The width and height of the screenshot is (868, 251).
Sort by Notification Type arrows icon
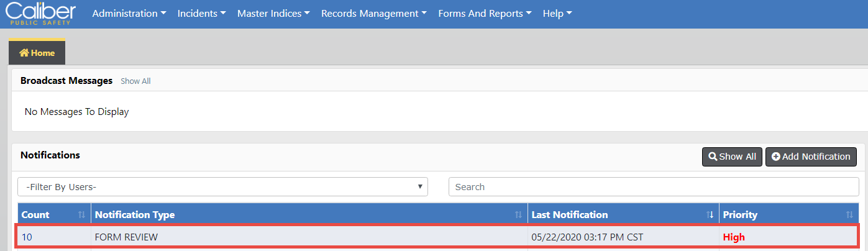pyautogui.click(x=518, y=215)
